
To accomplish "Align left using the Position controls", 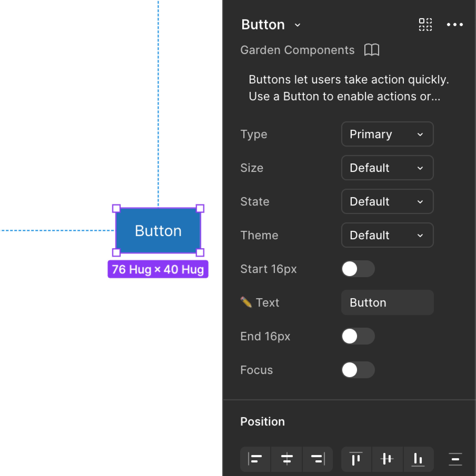I will coord(255,459).
